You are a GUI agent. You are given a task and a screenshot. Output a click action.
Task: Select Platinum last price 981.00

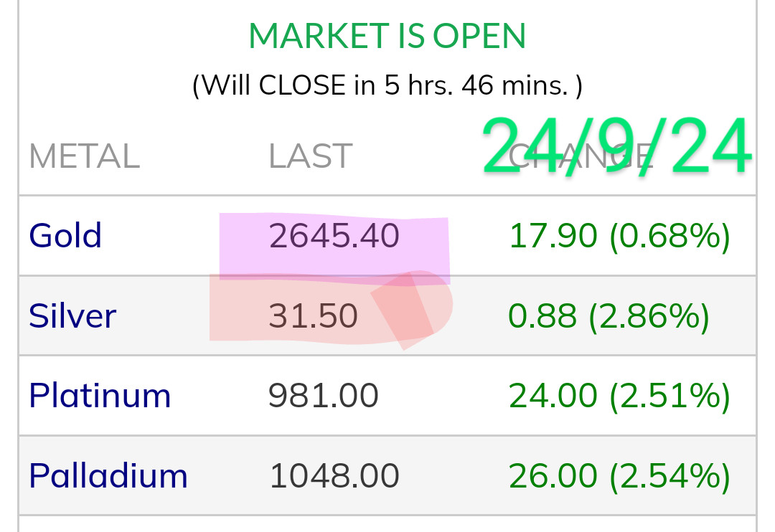coord(323,396)
